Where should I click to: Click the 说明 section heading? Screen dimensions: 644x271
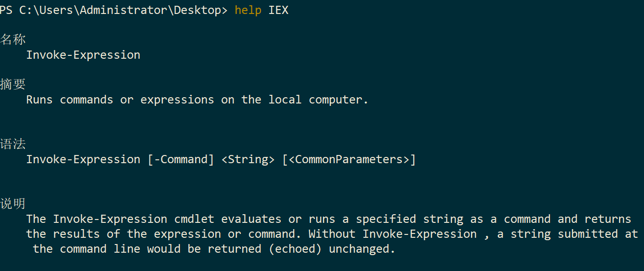point(13,204)
